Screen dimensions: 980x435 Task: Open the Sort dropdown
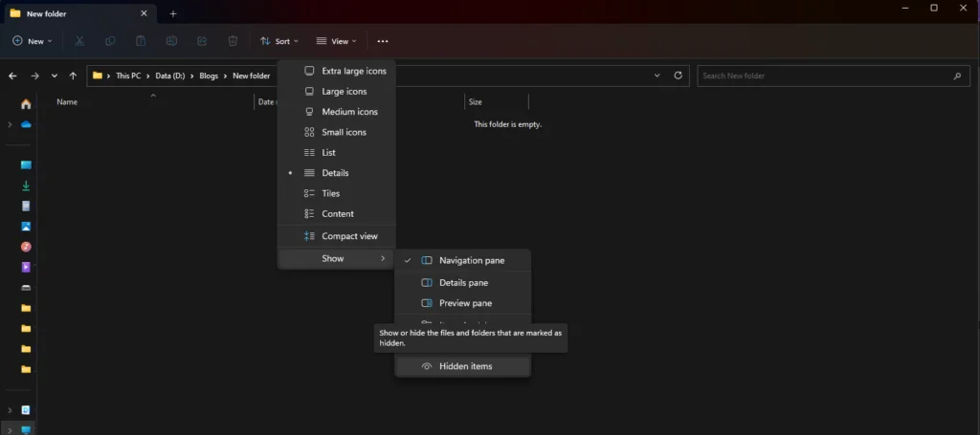pos(279,41)
